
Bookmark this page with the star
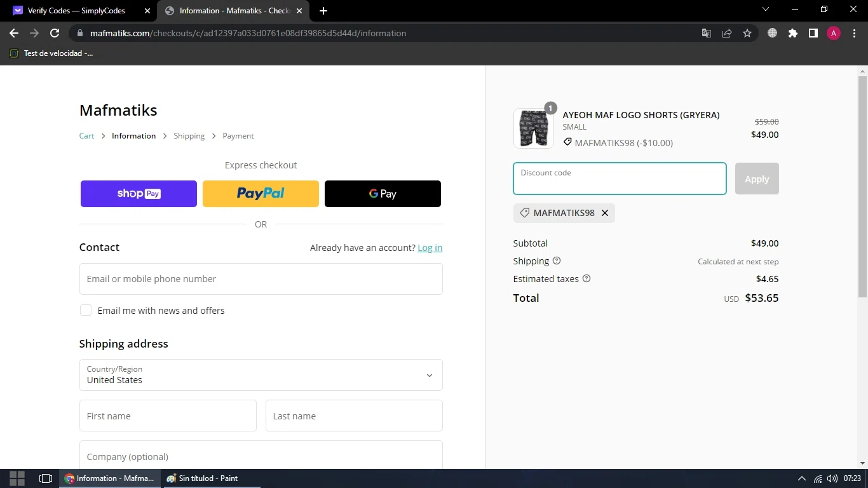click(x=747, y=33)
